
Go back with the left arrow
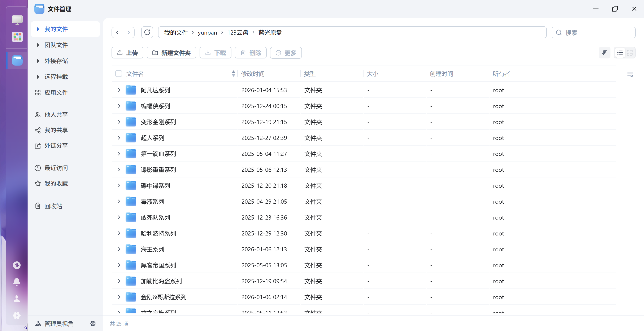pos(117,32)
